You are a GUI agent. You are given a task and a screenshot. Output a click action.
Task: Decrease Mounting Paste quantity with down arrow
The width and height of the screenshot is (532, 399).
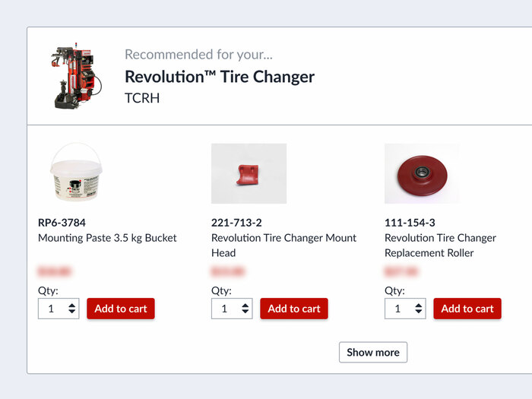tap(72, 312)
